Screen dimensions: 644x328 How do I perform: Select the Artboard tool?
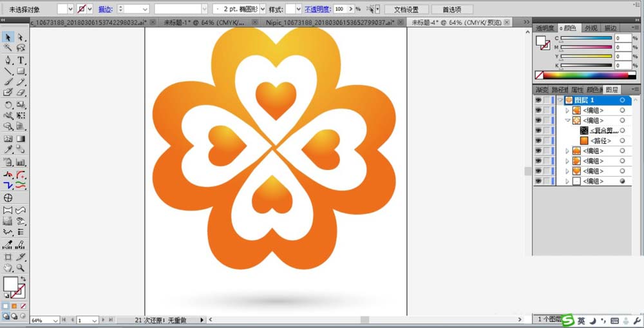[8, 257]
